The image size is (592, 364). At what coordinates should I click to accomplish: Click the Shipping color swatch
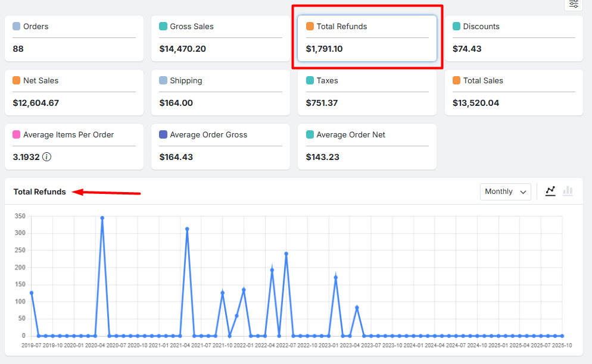163,80
